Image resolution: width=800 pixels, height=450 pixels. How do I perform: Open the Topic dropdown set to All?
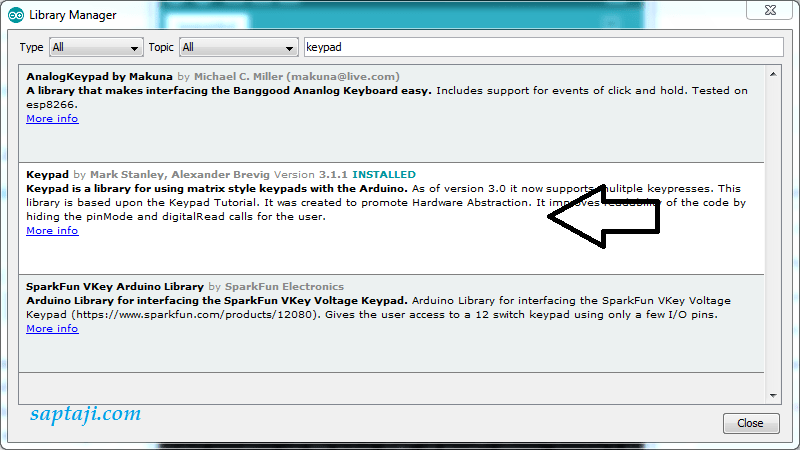pos(239,47)
